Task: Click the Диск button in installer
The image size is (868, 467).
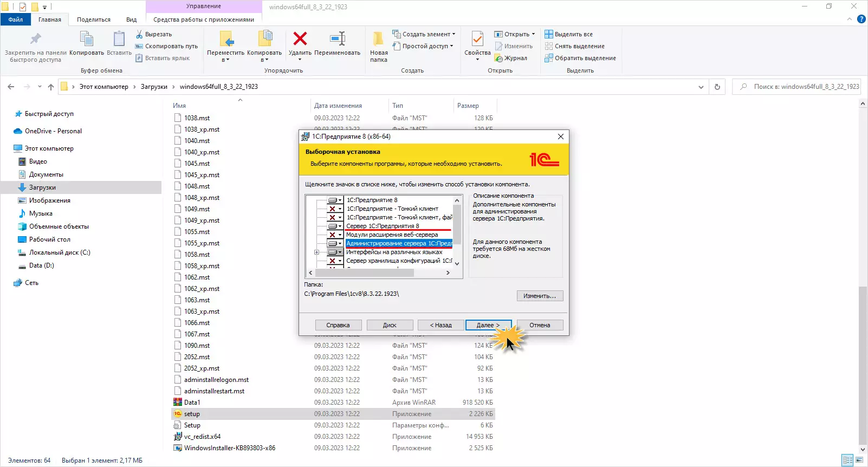Action: click(390, 325)
